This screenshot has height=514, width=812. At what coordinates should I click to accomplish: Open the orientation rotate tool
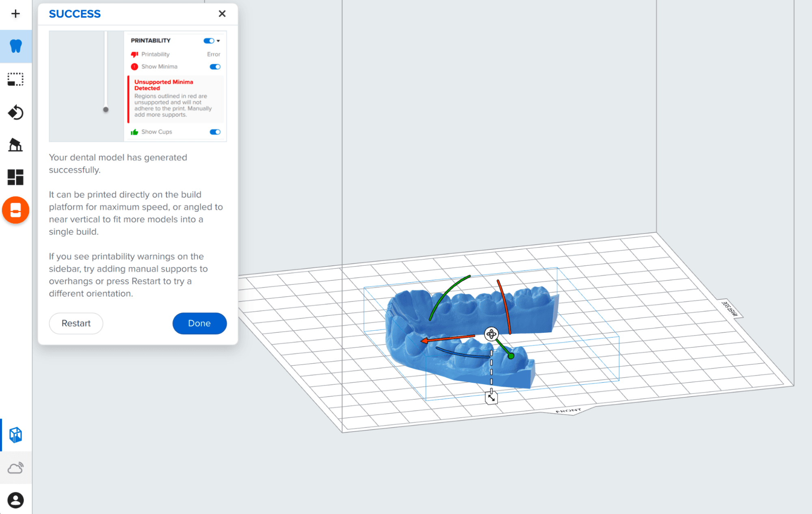pos(15,112)
